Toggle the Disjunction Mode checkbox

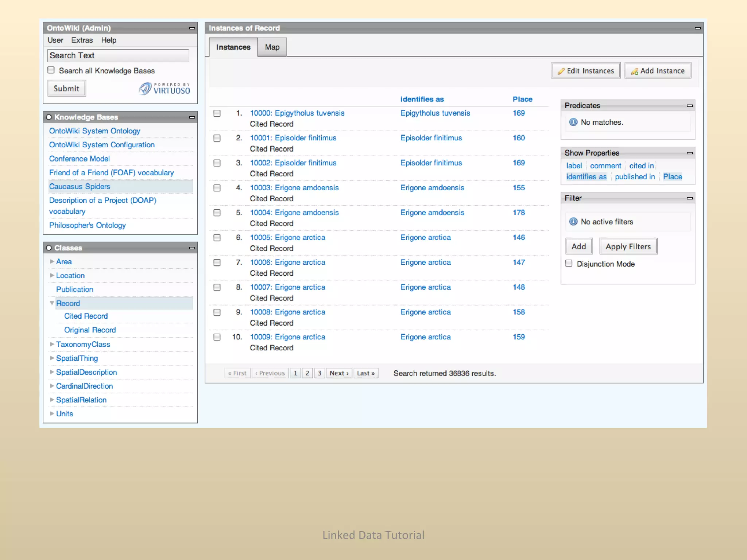point(569,263)
